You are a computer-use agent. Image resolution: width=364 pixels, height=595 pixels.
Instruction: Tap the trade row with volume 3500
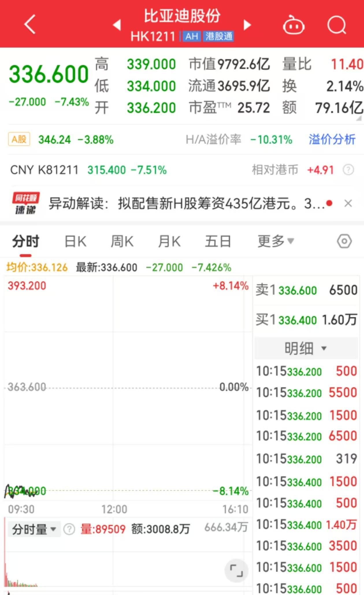tap(307, 546)
